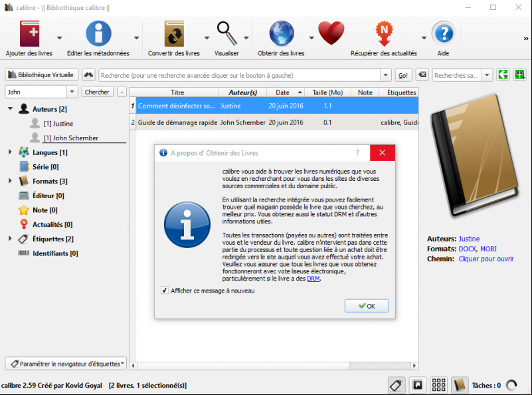Screen dimensions: 532x395
Task: Open dropdown arrow next to Editer les métadonnées
Action: pyautogui.click(x=136, y=38)
